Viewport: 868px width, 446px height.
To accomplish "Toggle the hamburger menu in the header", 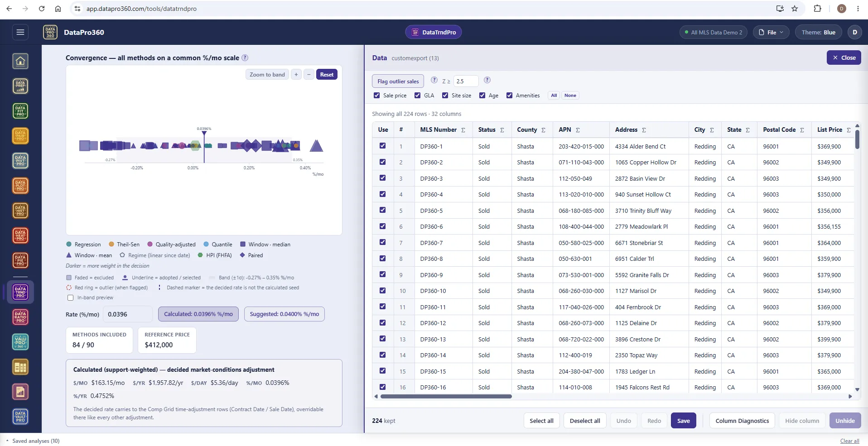I will coord(20,32).
